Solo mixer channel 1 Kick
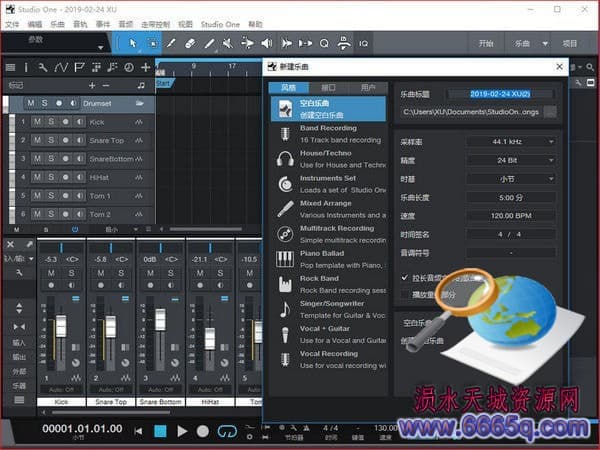The height and width of the screenshot is (450, 600). pos(72,273)
